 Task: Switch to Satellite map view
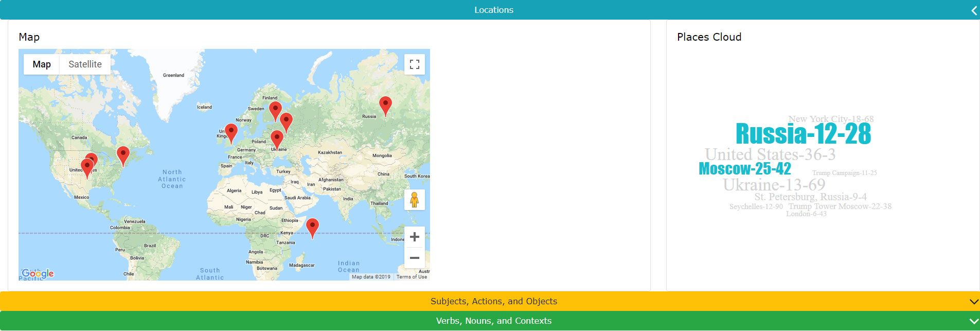tap(85, 64)
